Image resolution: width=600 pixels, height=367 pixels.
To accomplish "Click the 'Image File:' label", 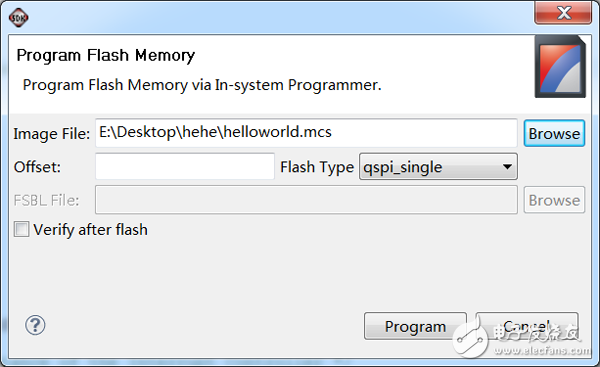I will (52, 134).
